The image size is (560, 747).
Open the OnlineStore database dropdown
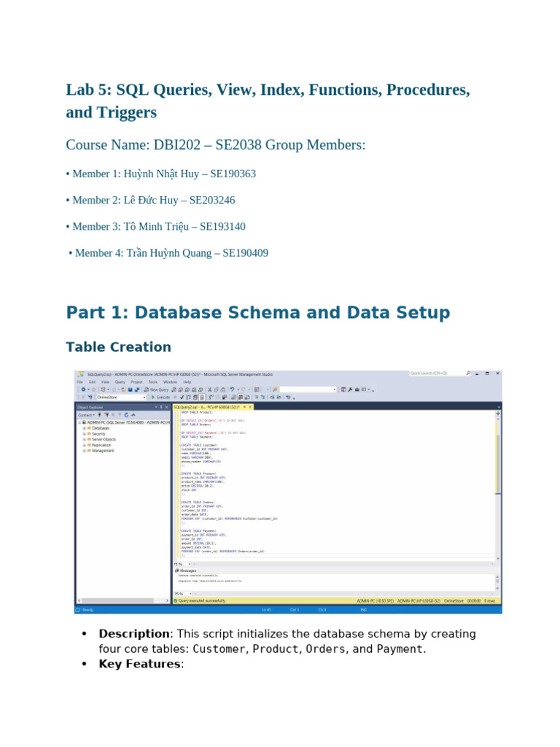click(122, 397)
